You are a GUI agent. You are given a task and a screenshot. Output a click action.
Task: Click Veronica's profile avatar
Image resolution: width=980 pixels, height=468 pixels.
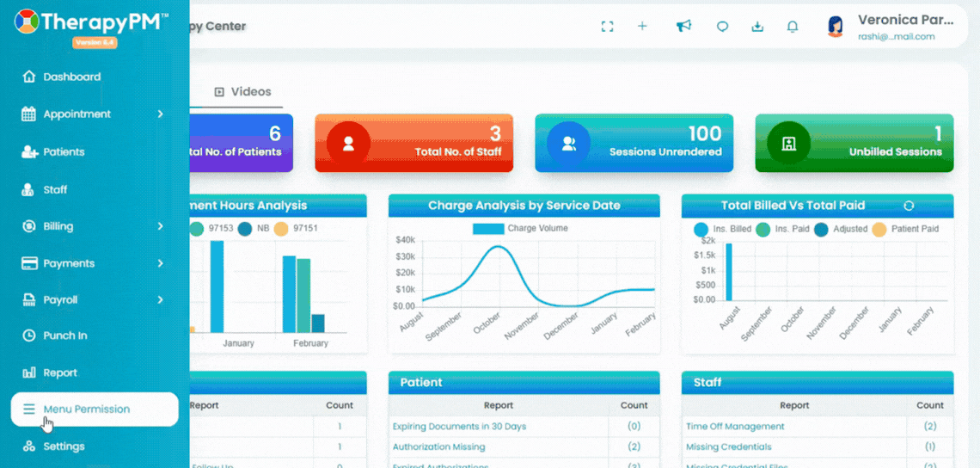[836, 27]
